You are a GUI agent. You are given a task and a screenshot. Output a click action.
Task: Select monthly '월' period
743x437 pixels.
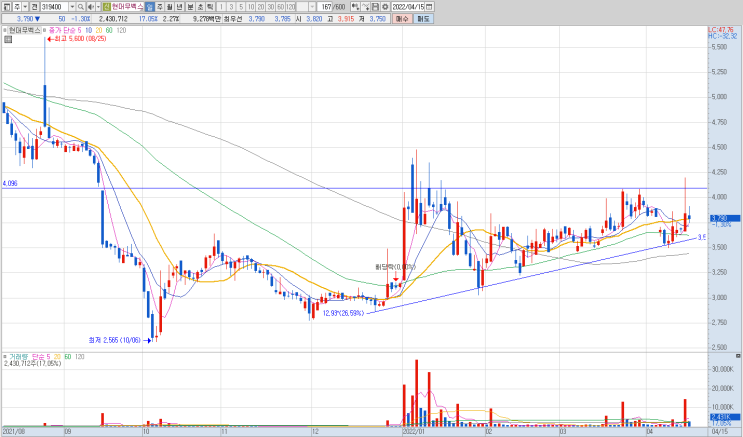point(170,7)
